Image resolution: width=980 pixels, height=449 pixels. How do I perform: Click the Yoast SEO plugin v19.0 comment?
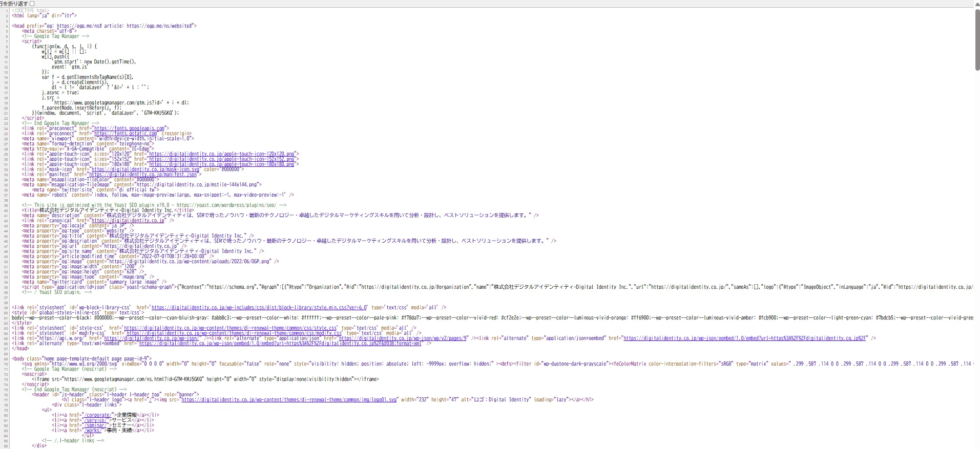coord(154,205)
